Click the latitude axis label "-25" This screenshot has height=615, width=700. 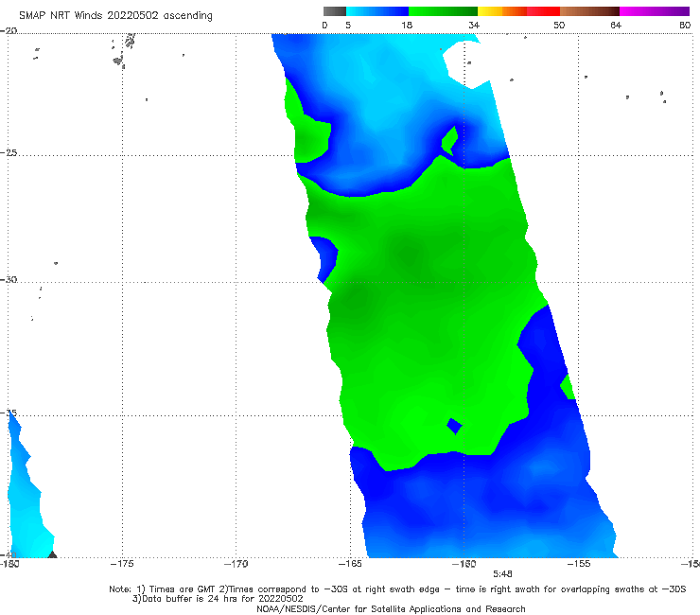tap(9, 153)
